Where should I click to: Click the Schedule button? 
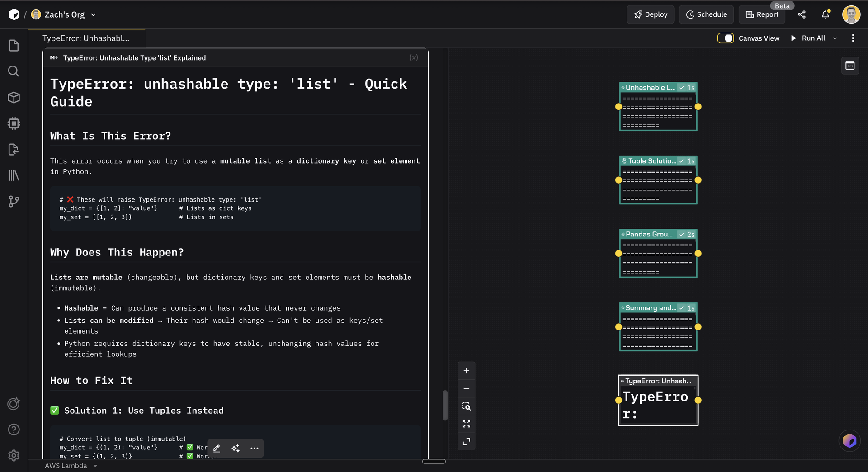707,14
